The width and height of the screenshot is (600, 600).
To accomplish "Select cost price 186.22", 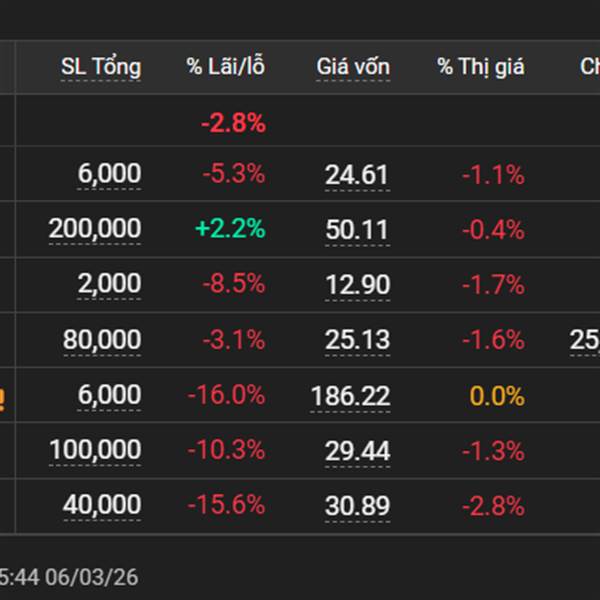I will coord(348,396).
